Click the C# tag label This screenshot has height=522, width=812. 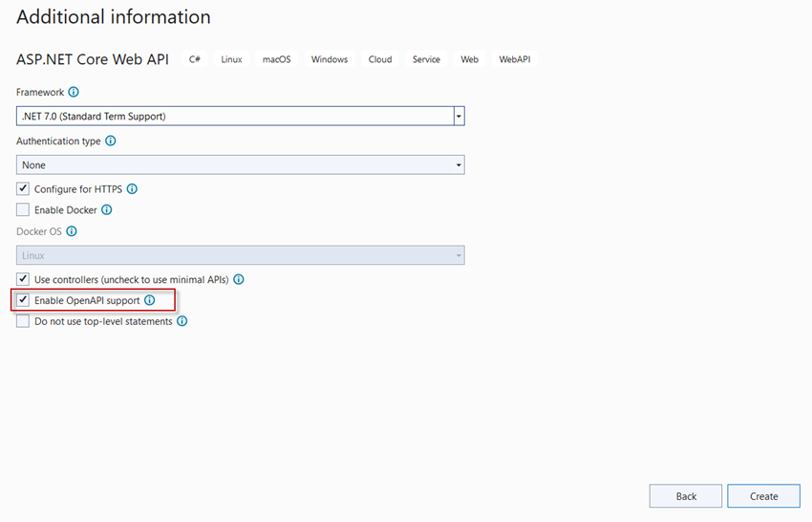pos(195,59)
